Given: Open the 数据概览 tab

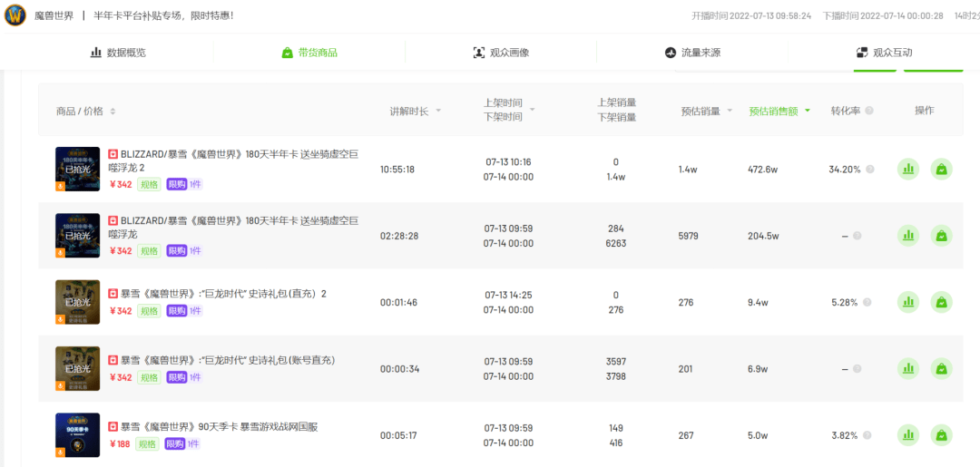Looking at the screenshot, I should pos(118,53).
